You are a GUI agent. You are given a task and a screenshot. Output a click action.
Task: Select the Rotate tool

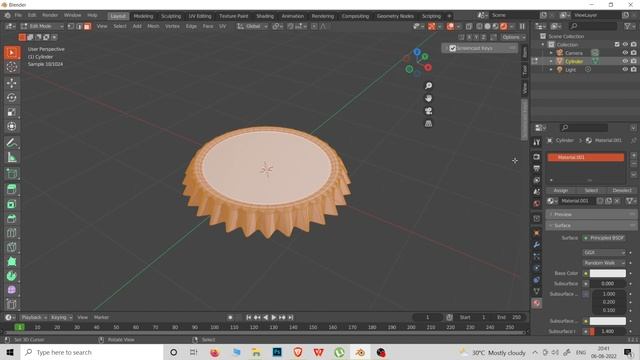11,97
